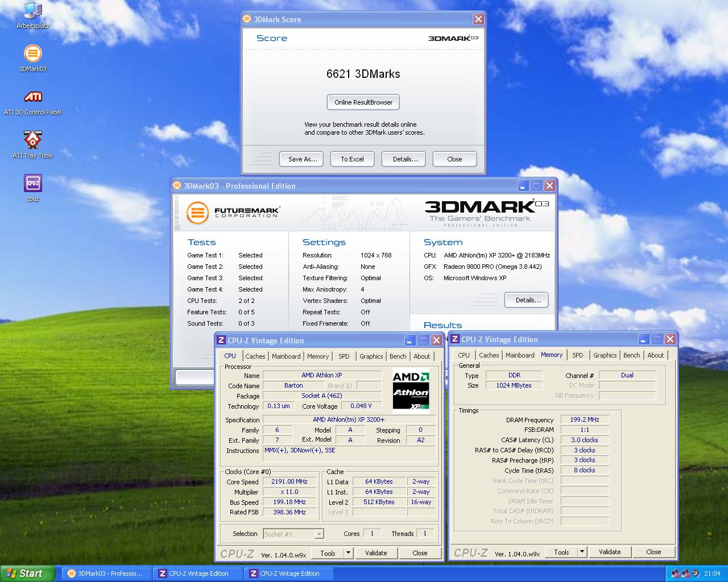
Task: Open About tab in left CPU-Z
Action: [422, 356]
